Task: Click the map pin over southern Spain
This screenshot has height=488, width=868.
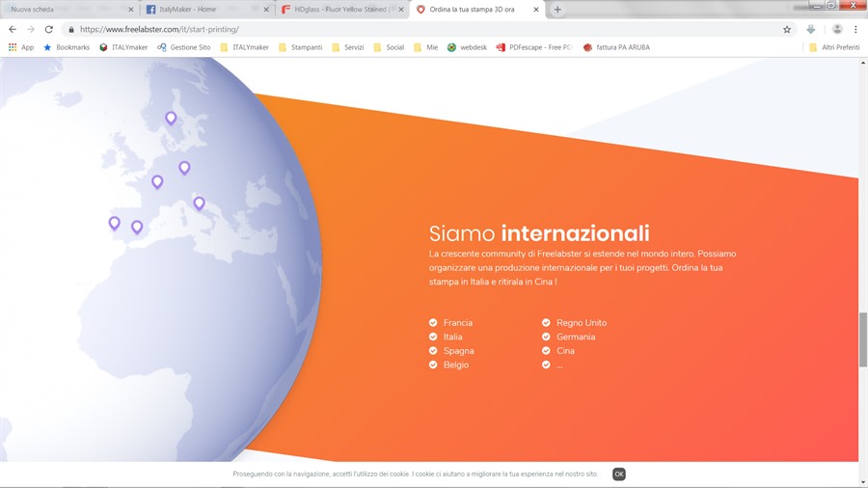Action: click(x=137, y=227)
